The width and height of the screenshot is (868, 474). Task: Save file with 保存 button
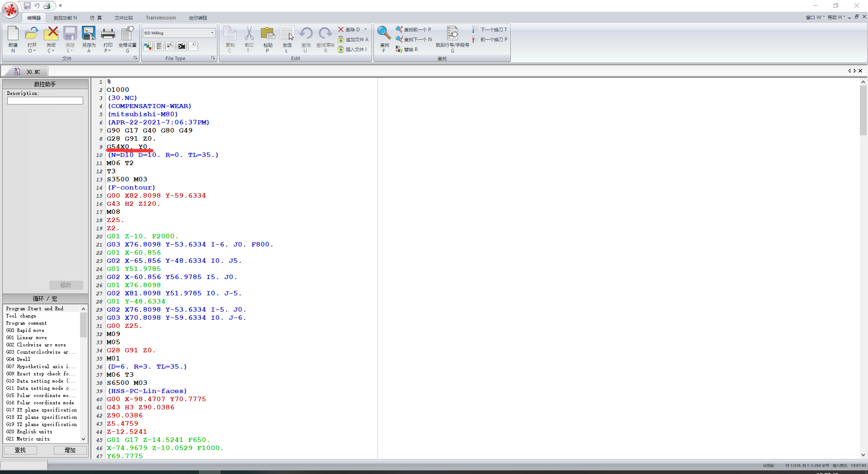tap(70, 39)
